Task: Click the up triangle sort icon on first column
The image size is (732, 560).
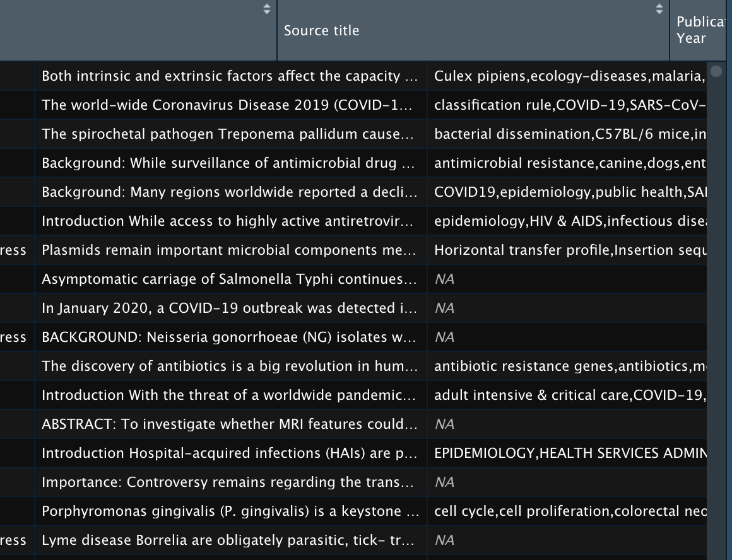Action: pos(266,6)
